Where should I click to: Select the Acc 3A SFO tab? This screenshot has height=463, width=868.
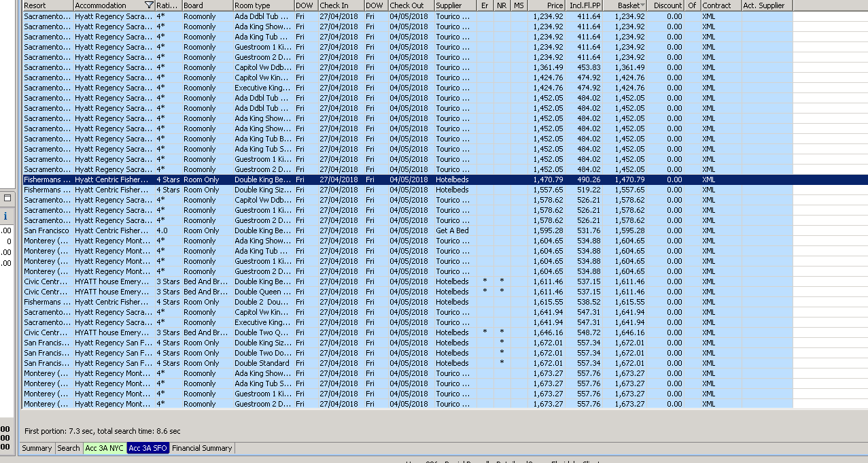click(x=148, y=448)
